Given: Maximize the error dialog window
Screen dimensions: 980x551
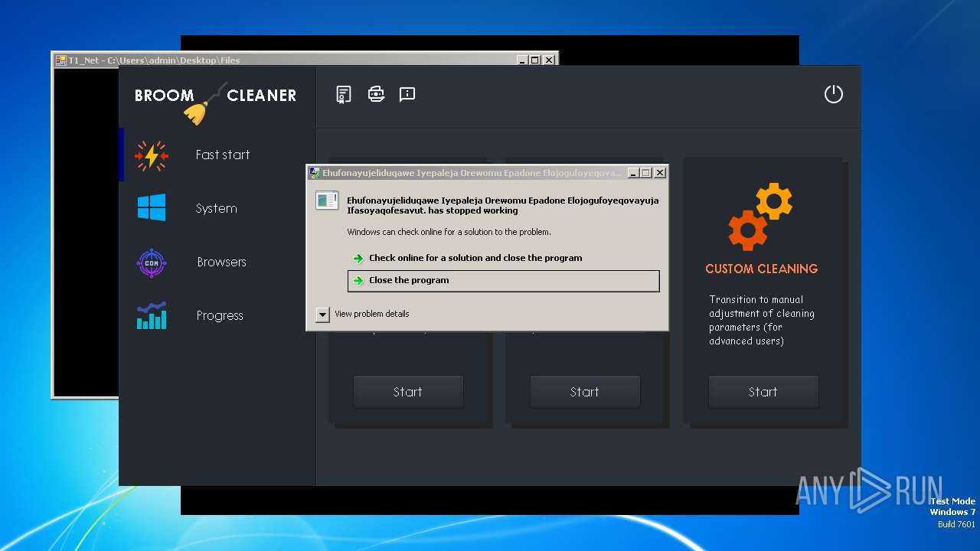Looking at the screenshot, I should [x=646, y=173].
